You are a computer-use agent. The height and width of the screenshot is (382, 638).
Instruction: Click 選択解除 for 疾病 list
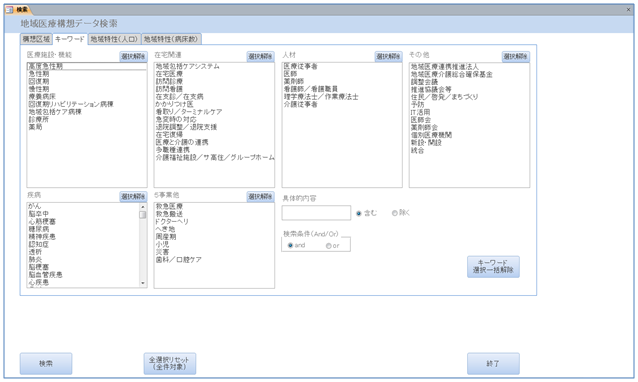tap(133, 196)
